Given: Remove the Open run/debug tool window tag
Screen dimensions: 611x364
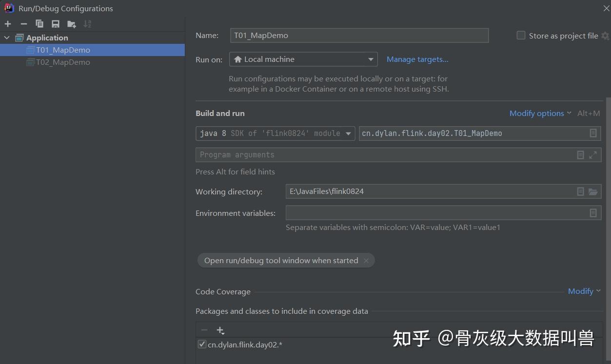Looking at the screenshot, I should tap(366, 260).
